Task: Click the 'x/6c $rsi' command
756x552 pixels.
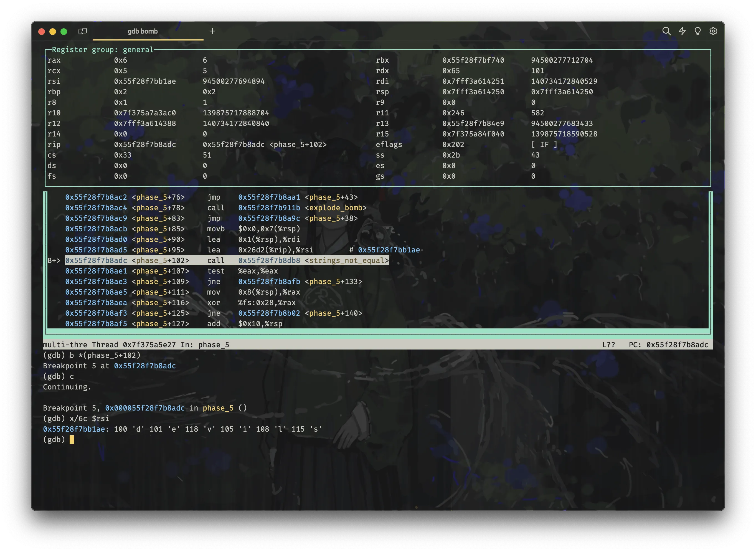Action: (x=90, y=418)
